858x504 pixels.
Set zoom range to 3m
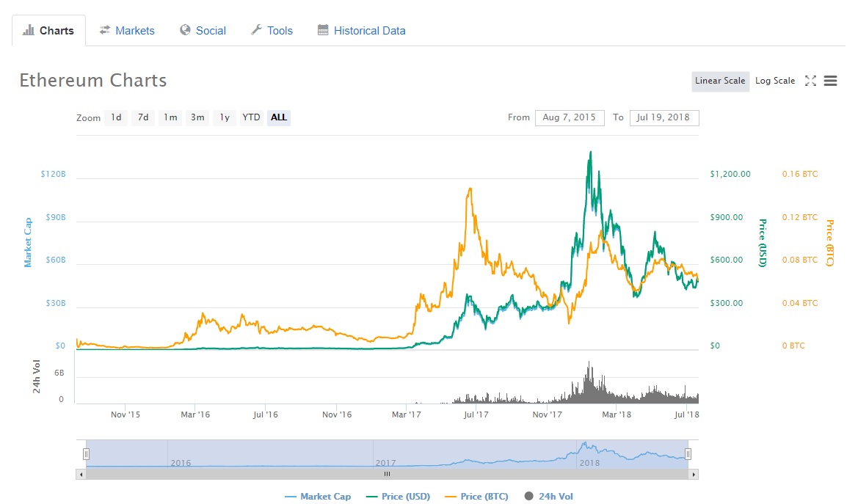(197, 117)
